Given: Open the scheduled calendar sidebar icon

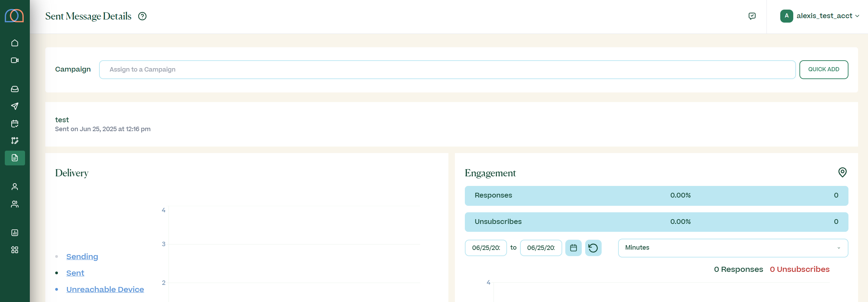Looking at the screenshot, I should point(15,124).
